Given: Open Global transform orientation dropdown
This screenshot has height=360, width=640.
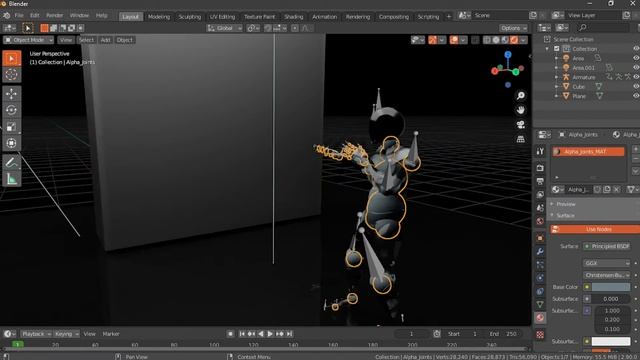Looking at the screenshot, I should coord(224,28).
